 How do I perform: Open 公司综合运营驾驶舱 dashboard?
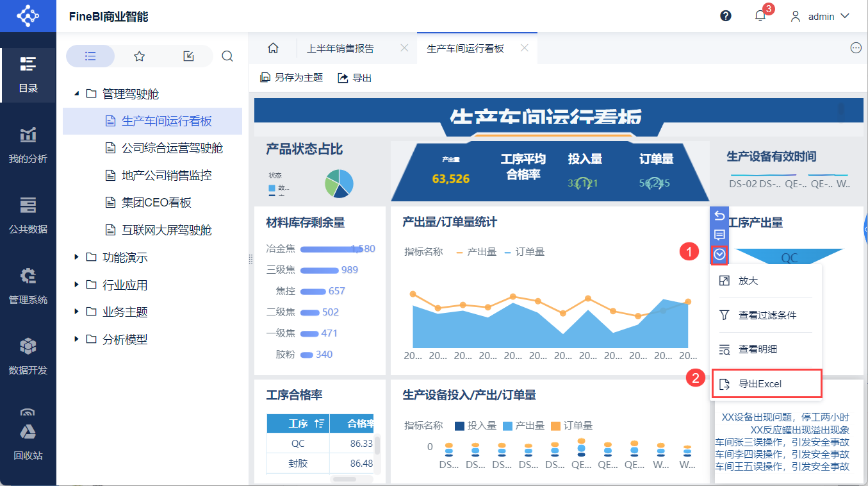[172, 148]
